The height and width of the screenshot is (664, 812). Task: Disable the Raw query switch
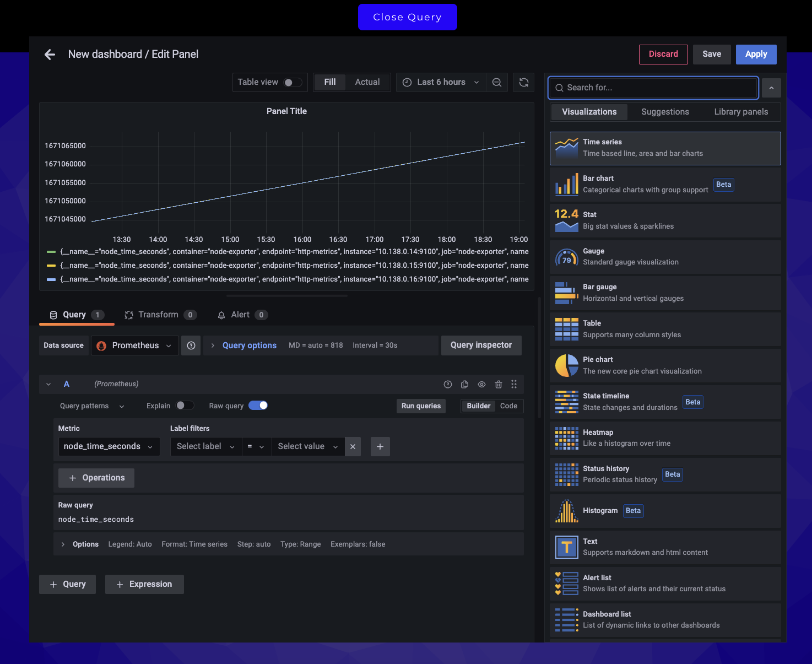[x=258, y=406]
